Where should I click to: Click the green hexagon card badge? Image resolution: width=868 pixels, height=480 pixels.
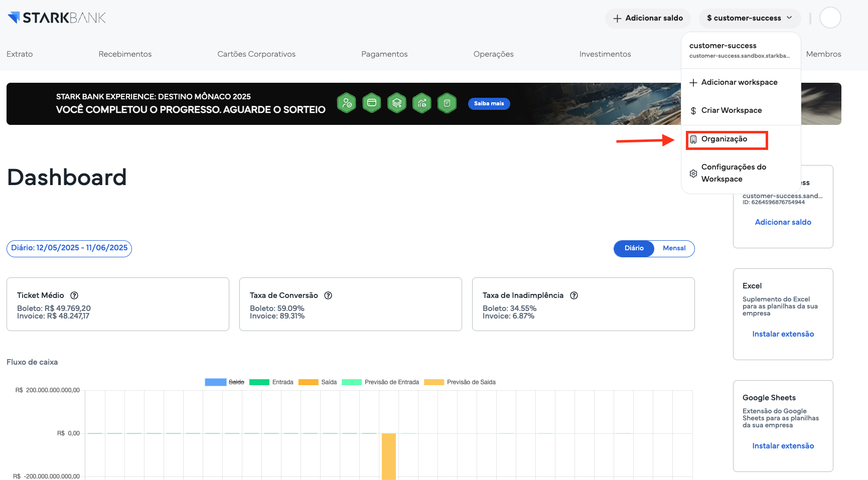click(372, 103)
